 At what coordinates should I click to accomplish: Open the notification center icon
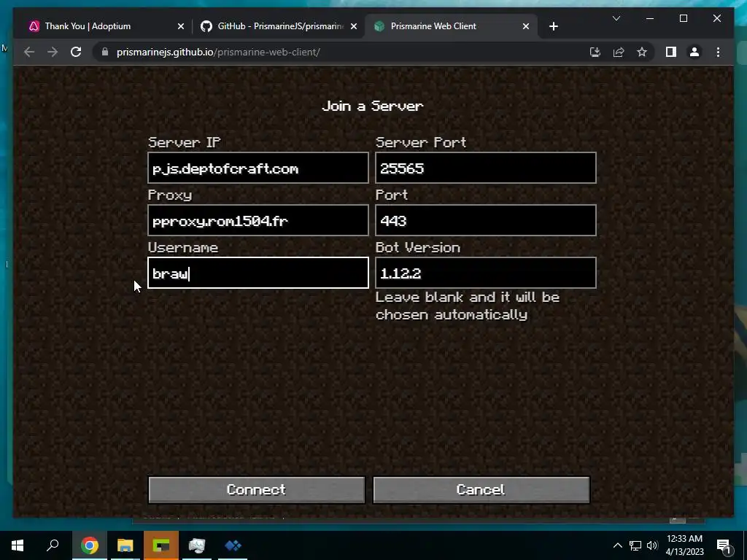click(x=724, y=546)
